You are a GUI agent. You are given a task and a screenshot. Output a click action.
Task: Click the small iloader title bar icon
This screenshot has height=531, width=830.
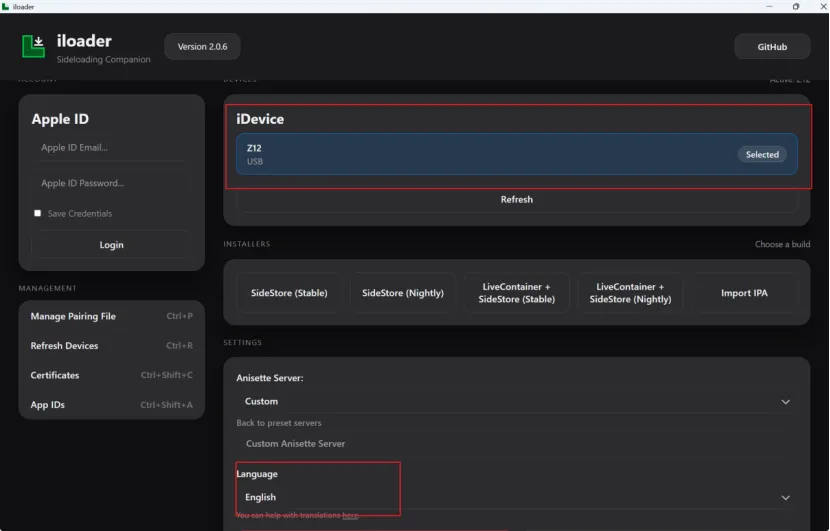pos(5,6)
